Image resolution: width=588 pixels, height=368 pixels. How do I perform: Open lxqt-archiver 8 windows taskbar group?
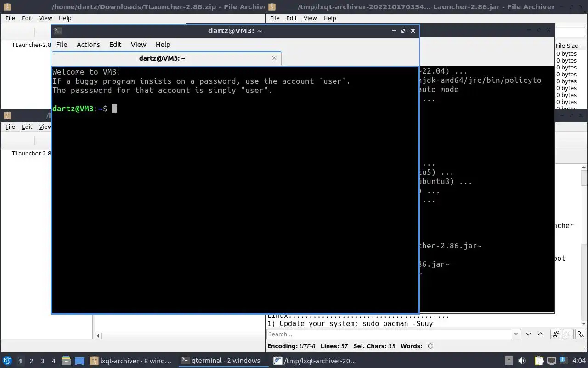click(132, 361)
